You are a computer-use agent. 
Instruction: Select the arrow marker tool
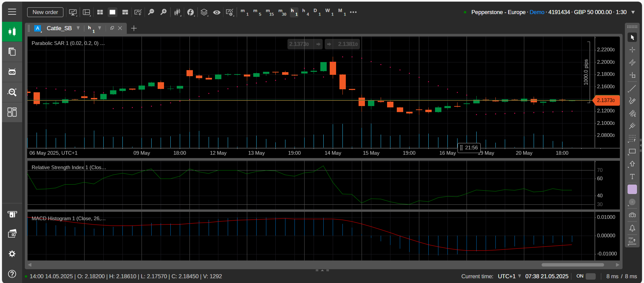tap(632, 164)
